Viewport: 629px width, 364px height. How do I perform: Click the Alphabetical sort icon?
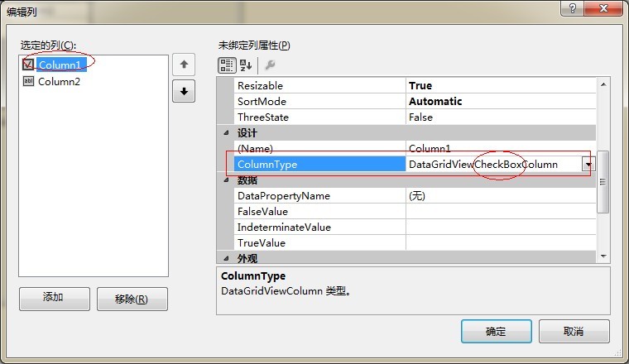pyautogui.click(x=246, y=65)
